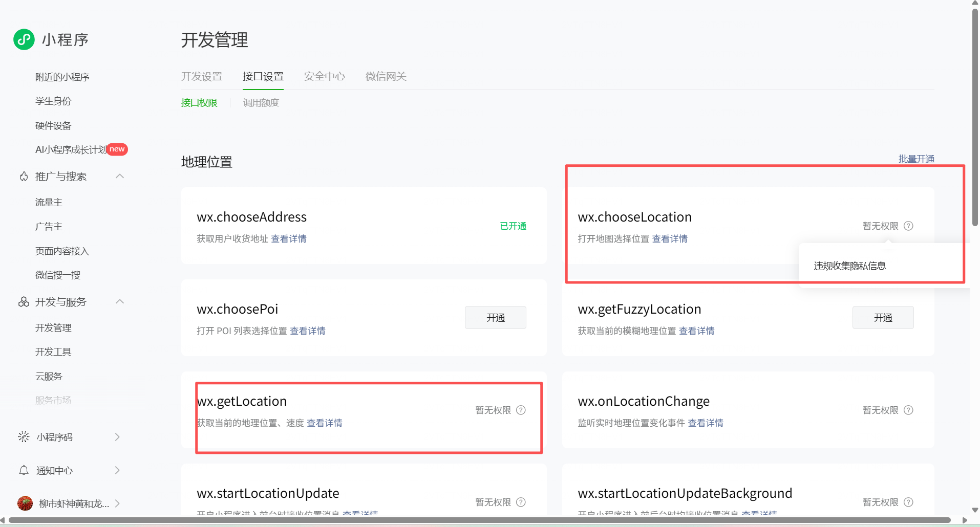Open 开发工具 in the sidebar

(x=53, y=352)
